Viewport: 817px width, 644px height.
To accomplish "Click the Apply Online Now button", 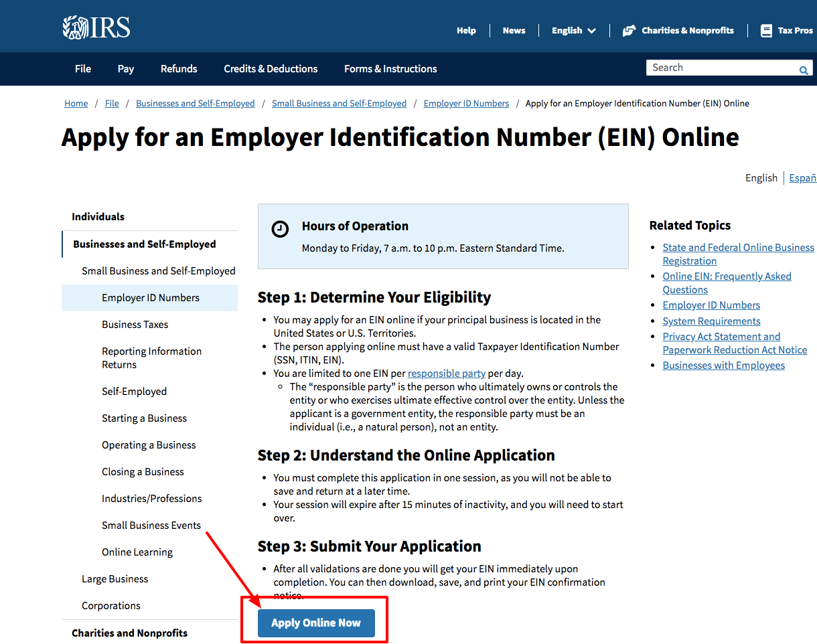I will tap(315, 623).
